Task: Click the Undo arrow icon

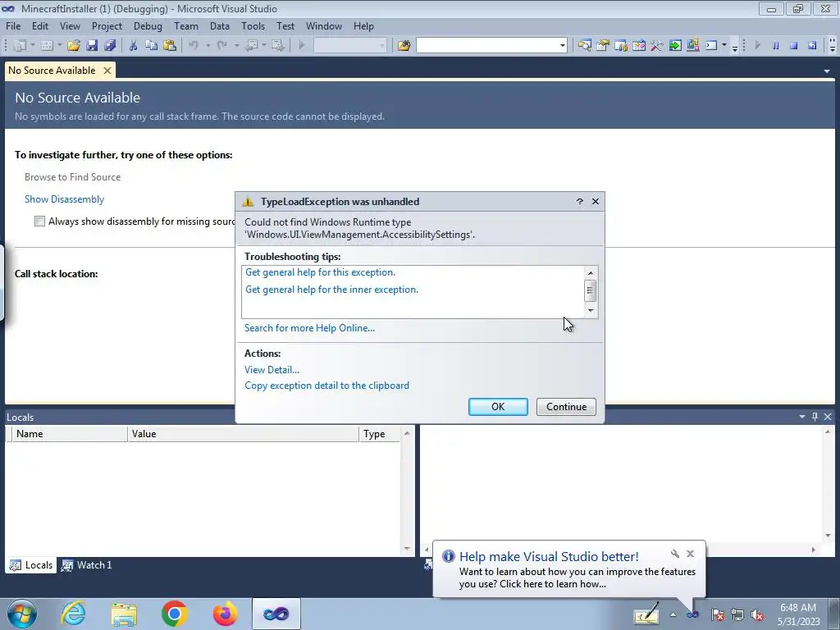Action: point(194,46)
